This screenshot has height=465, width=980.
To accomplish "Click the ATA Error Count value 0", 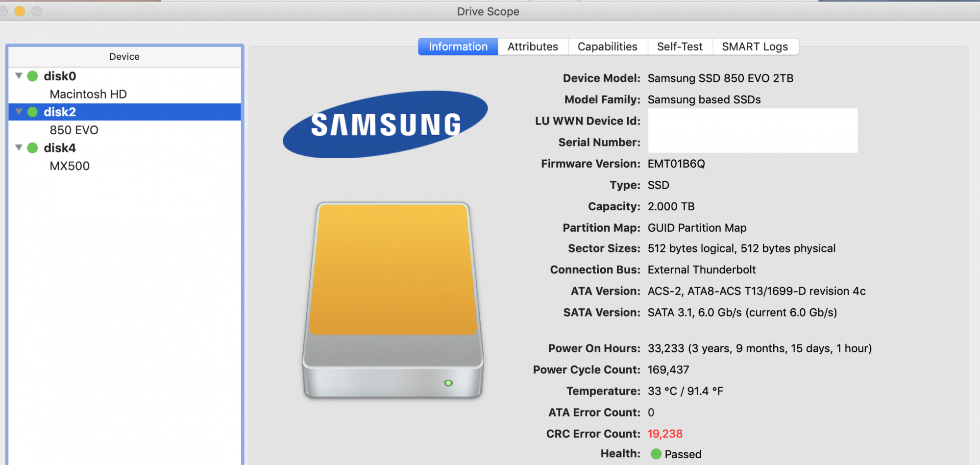I will (651, 413).
